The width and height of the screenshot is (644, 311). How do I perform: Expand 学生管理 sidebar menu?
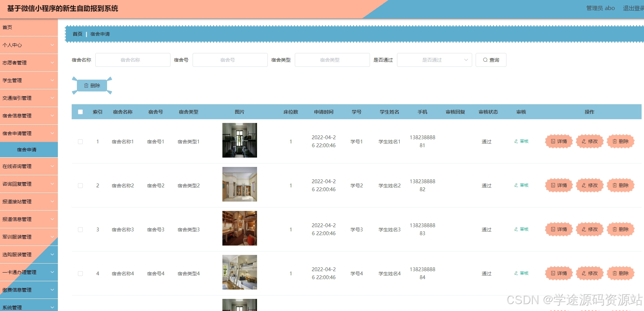(x=29, y=80)
